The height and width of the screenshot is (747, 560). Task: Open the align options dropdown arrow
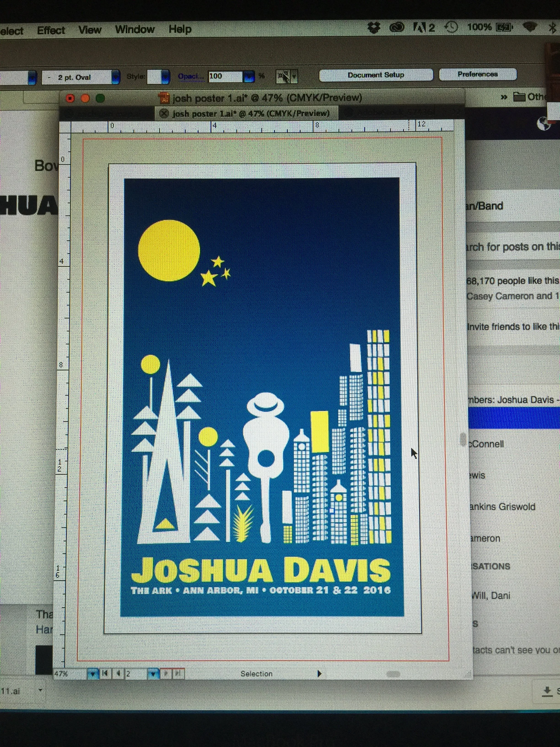(x=294, y=77)
